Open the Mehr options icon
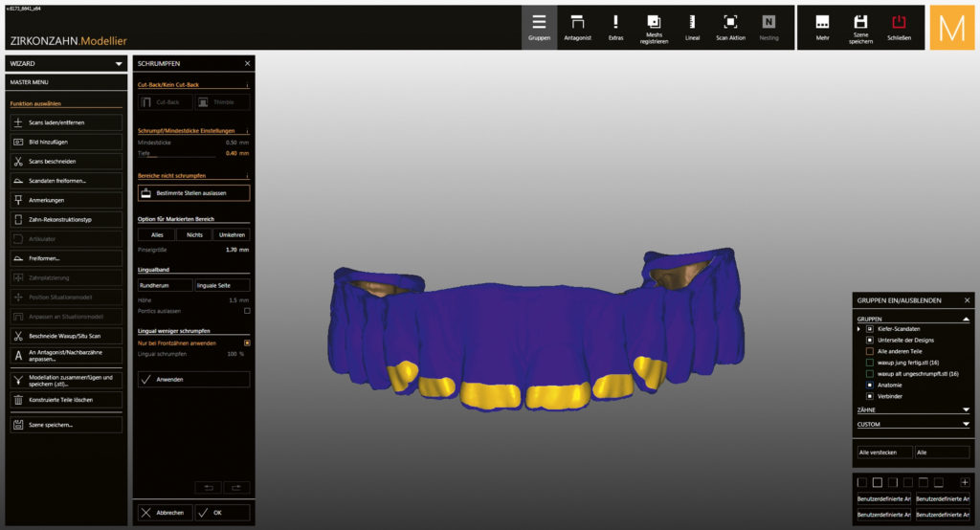Viewport: 980px width, 530px height. coord(822,28)
